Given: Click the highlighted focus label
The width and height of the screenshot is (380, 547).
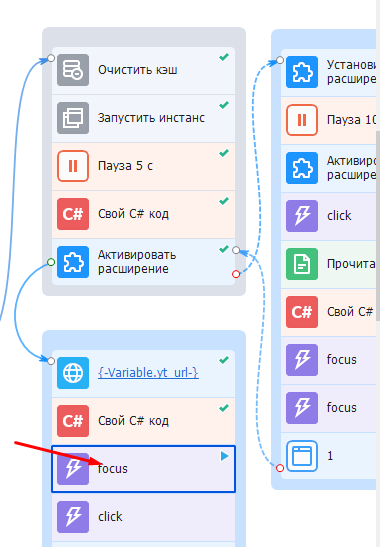Looking at the screenshot, I should 113,469.
